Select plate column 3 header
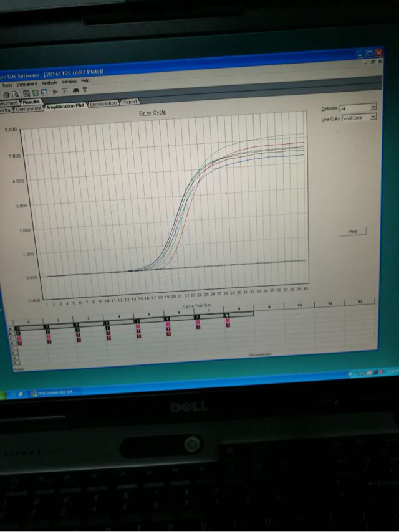This screenshot has width=399, height=532. [x=89, y=318]
